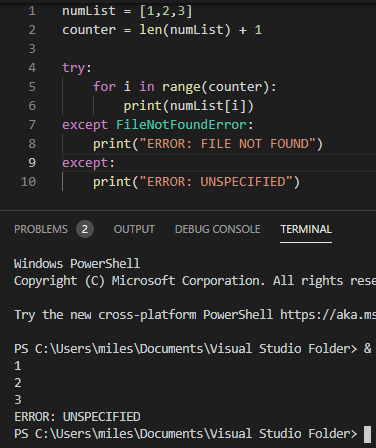Click line number 6 in the gutter
Image resolution: width=376 pixels, height=448 pixels.
(x=32, y=106)
